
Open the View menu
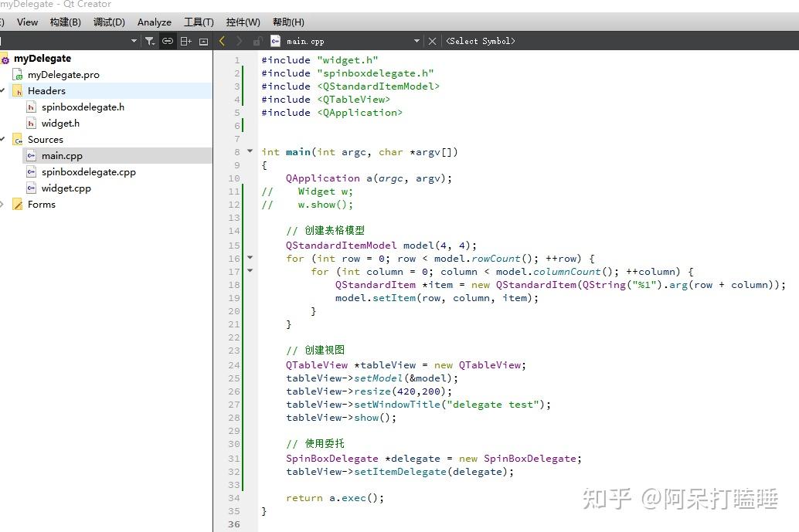[x=27, y=22]
